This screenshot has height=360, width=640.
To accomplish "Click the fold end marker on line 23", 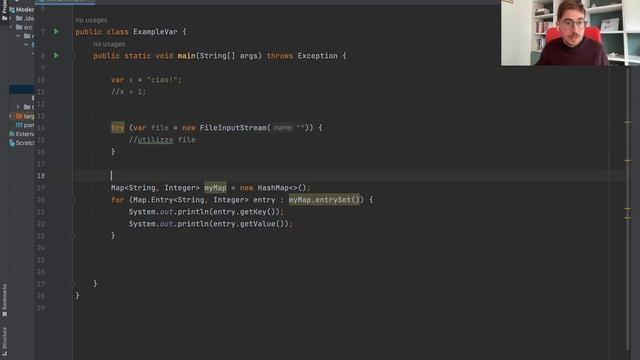I will click(x=72, y=236).
